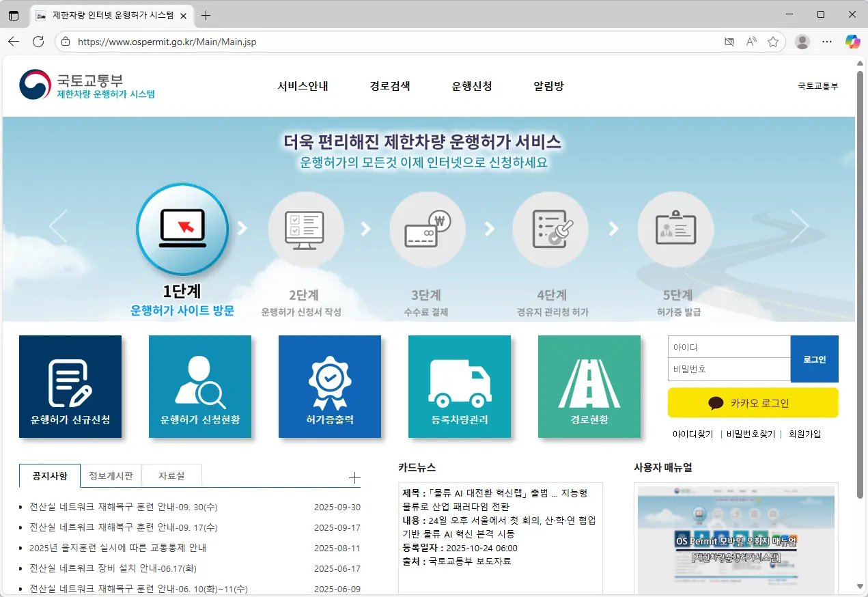Image resolution: width=868 pixels, height=597 pixels.
Task: Expand the notice board with the plus button
Action: [354, 477]
